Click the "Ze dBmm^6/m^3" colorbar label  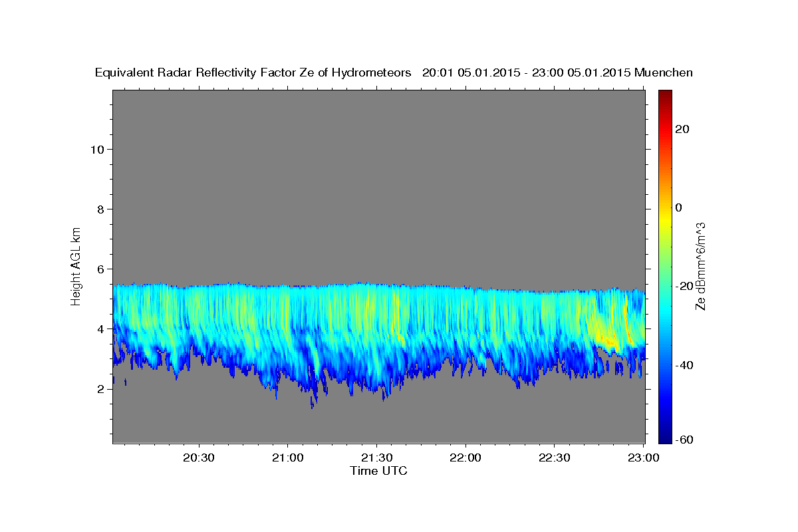click(x=700, y=266)
